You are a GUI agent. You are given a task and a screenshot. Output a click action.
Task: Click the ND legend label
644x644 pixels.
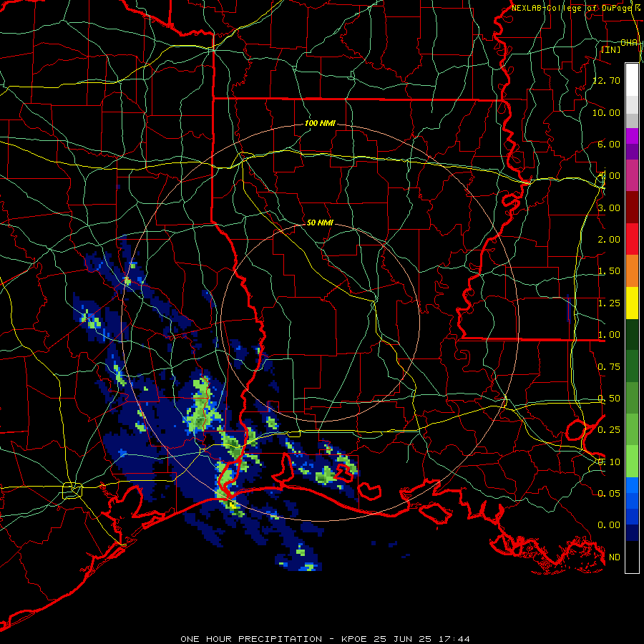tap(615, 557)
